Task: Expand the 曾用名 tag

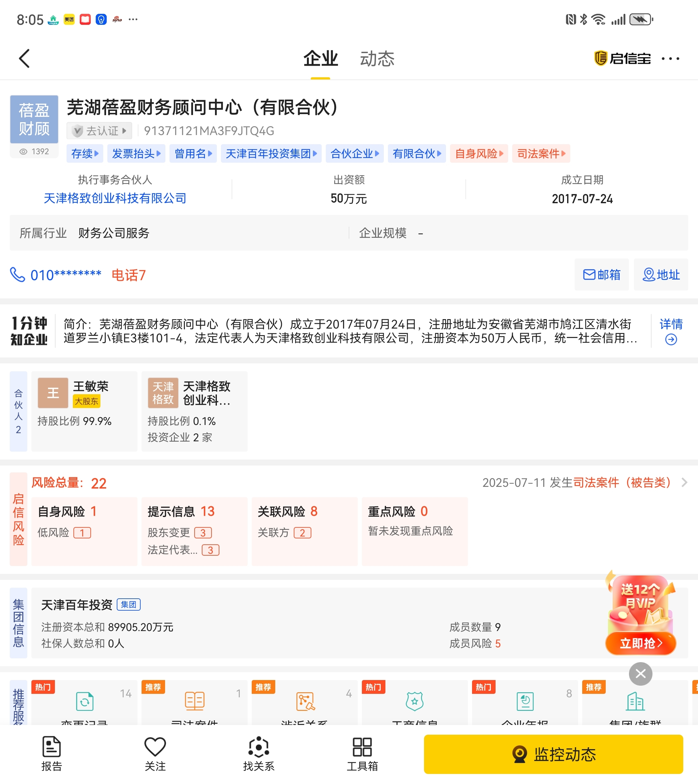Action: coord(193,154)
